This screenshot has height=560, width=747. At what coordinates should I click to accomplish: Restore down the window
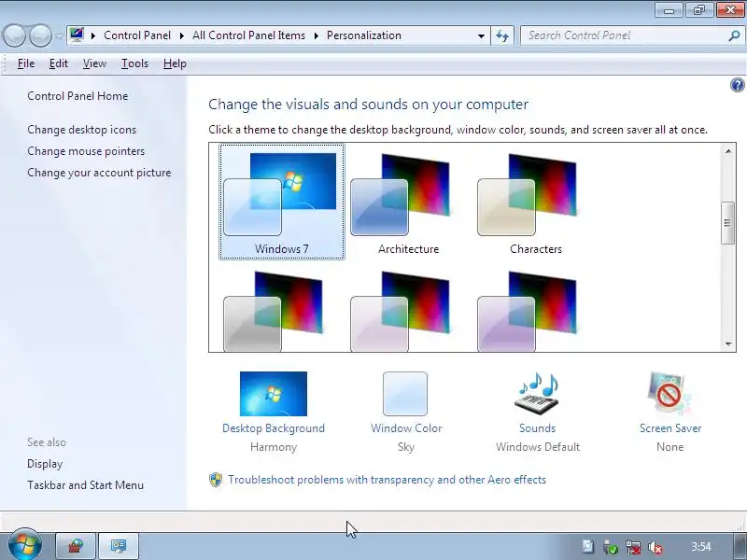699,9
